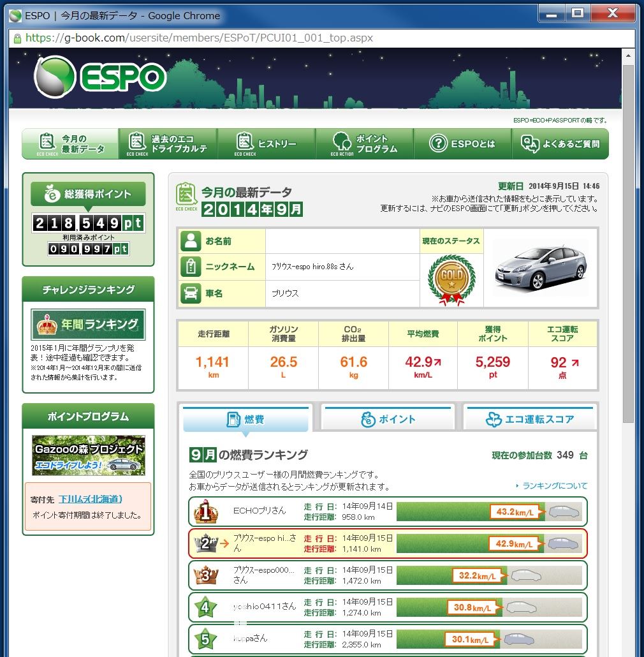This screenshot has height=657, width=644.
Task: Click person icon beside お名前
Action: (x=191, y=241)
